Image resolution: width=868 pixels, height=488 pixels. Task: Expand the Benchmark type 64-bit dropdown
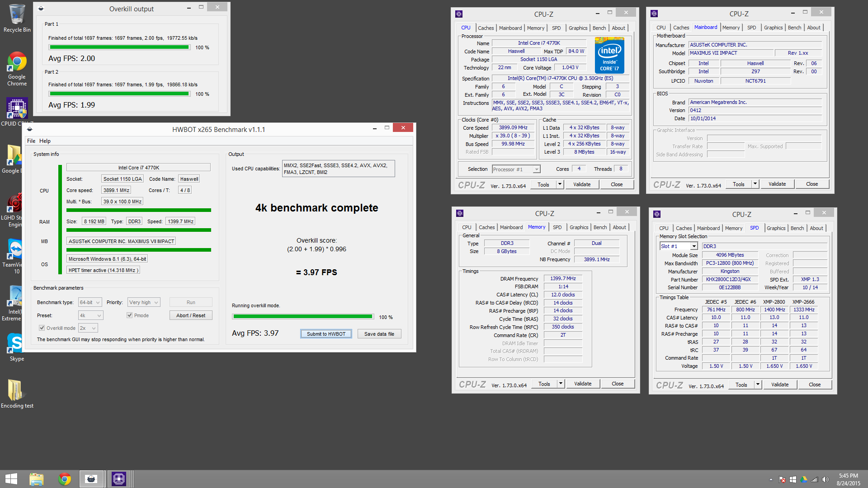pos(90,302)
